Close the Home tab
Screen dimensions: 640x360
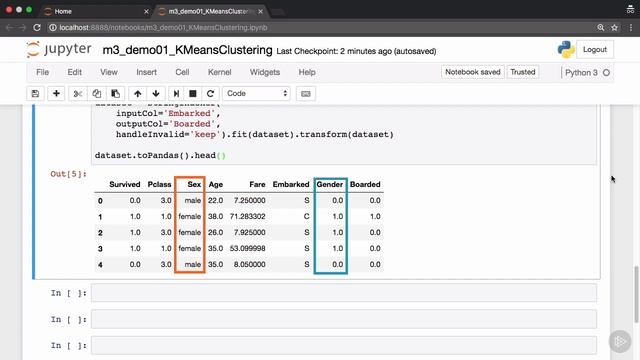146,11
